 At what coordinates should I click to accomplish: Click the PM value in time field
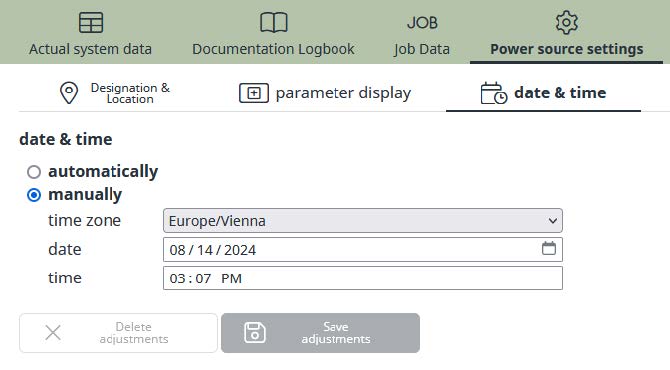click(x=232, y=279)
